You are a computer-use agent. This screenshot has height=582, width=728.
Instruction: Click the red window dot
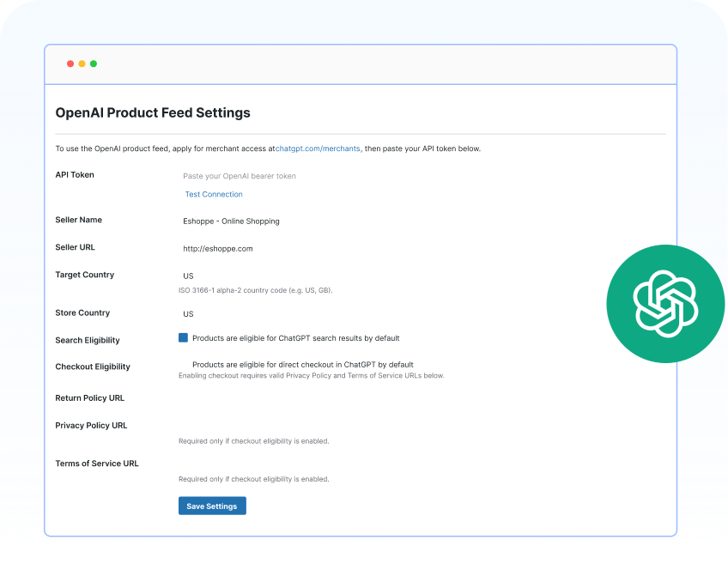point(70,64)
